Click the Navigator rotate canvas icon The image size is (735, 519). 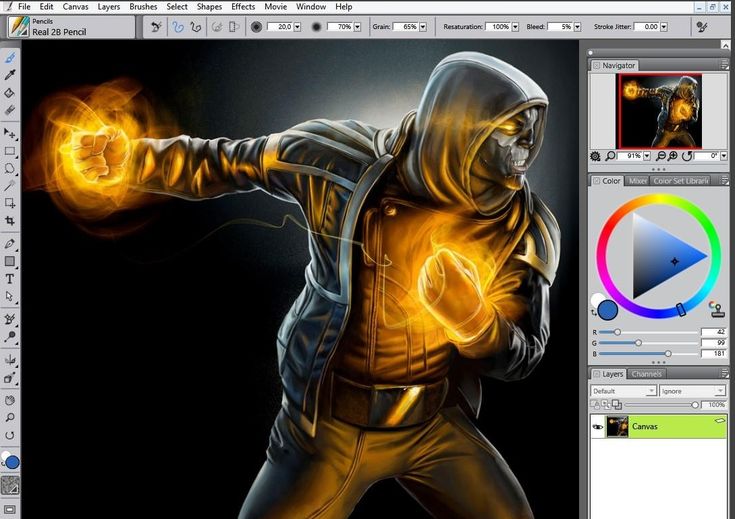click(x=687, y=156)
